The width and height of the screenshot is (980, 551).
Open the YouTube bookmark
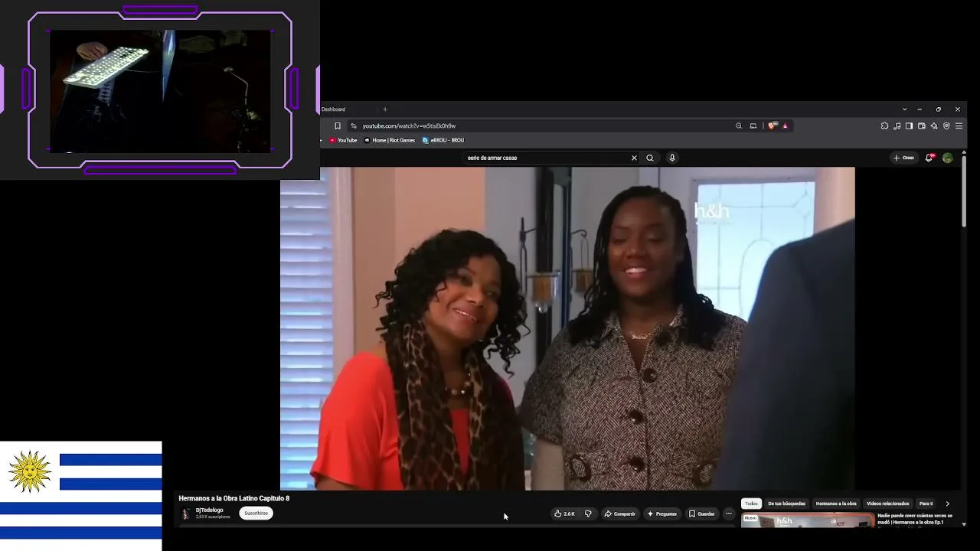pos(343,140)
